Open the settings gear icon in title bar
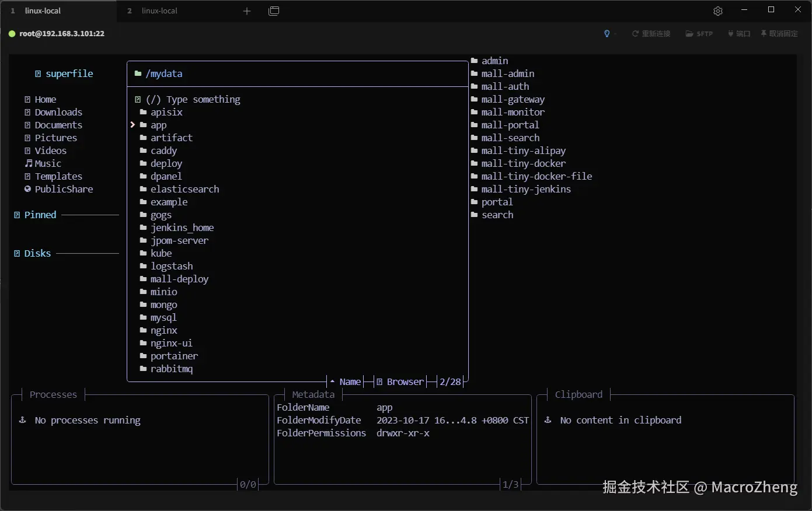Viewport: 812px width, 511px height. [718, 11]
